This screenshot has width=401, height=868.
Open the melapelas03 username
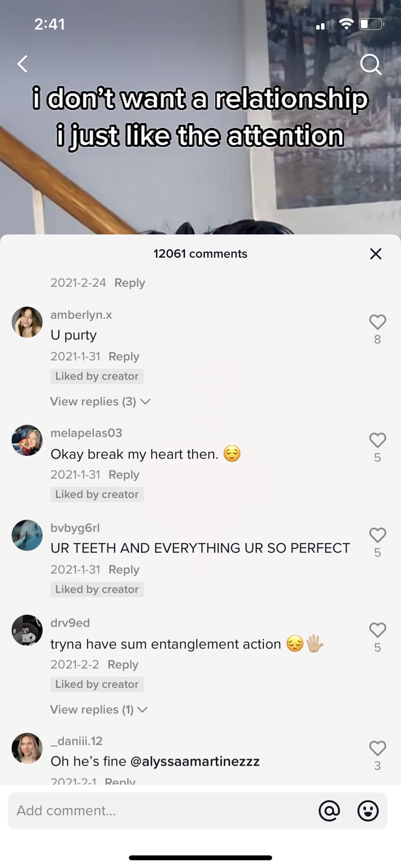(x=86, y=433)
